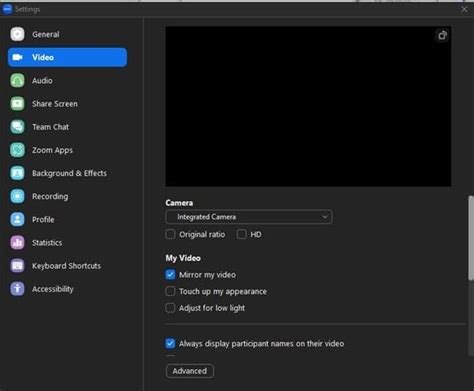Open Profile settings
The width and height of the screenshot is (474, 391).
click(x=67, y=219)
